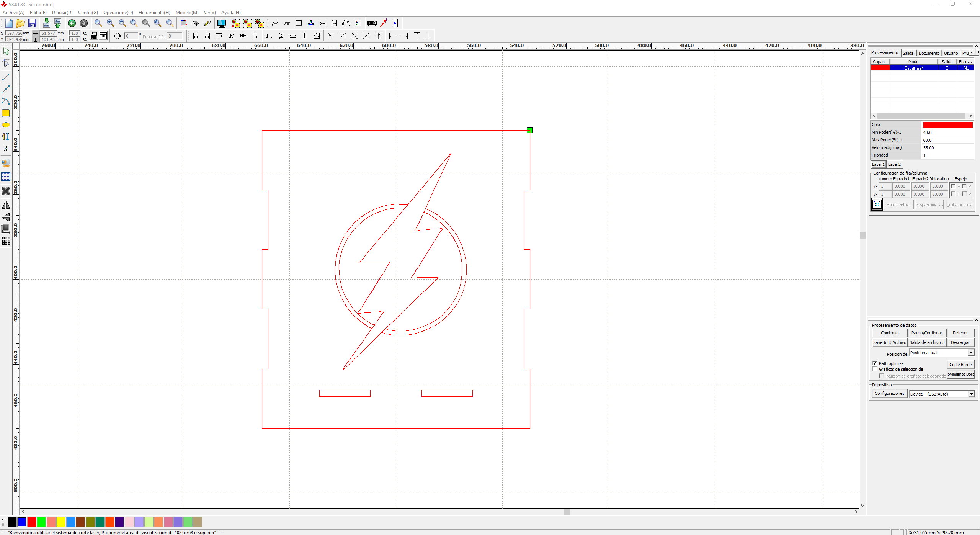Select the node edit tool
This screenshot has height=535, width=980.
tap(6, 63)
